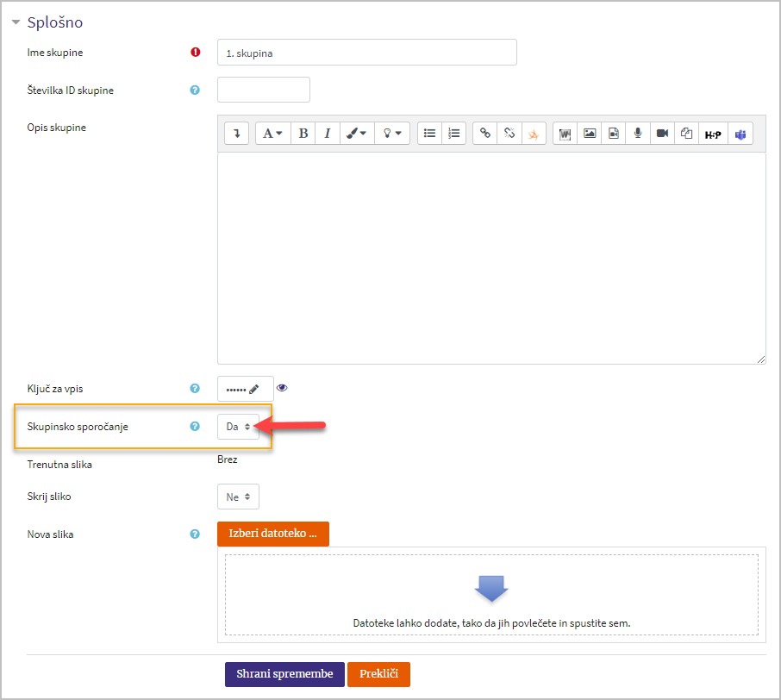Open the lightbulb highlight menu
This screenshot has height=700, width=781.
[392, 134]
